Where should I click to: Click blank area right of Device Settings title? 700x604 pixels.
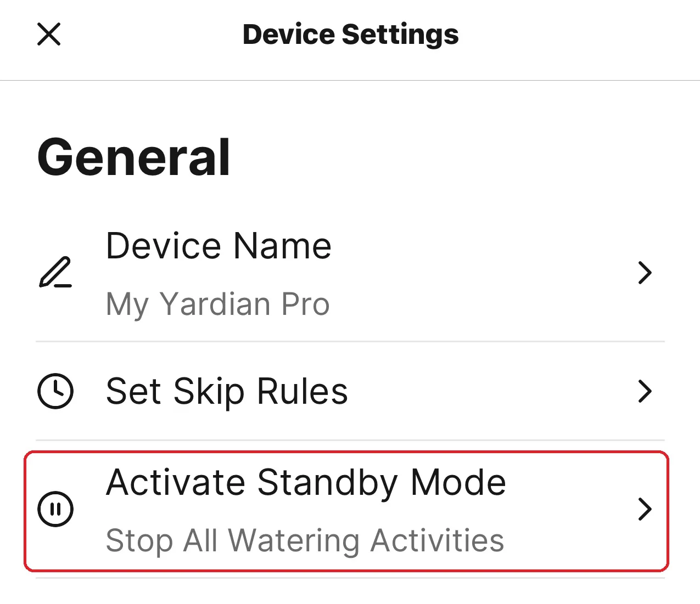point(576,35)
